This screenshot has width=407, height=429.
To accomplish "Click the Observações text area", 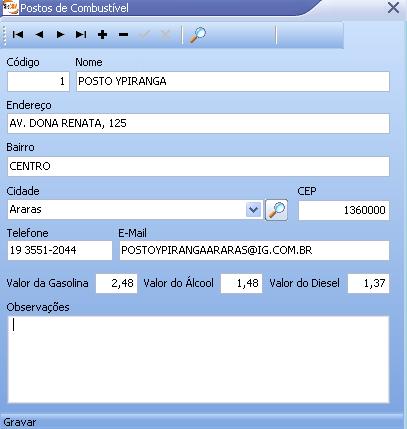I will click(x=198, y=359).
